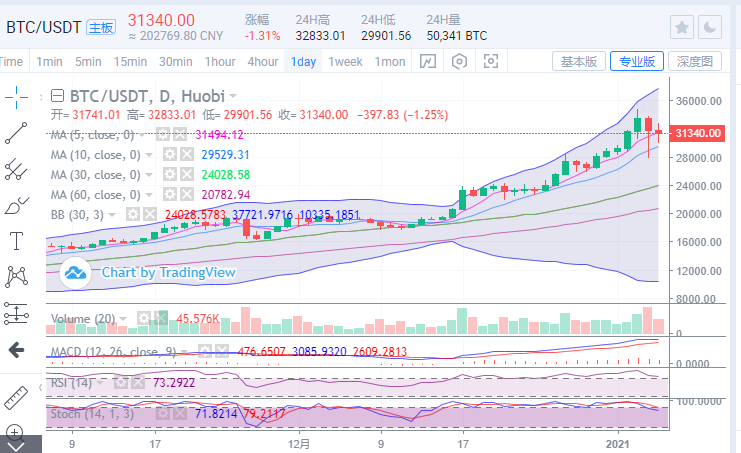This screenshot has height=453, width=741.
Task: Open settings for Volume indicator
Action: coord(144,318)
